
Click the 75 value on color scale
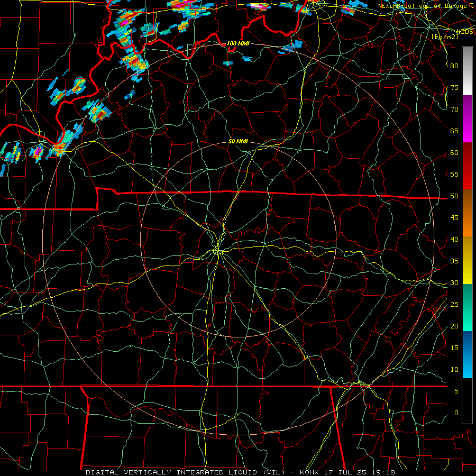coord(454,88)
